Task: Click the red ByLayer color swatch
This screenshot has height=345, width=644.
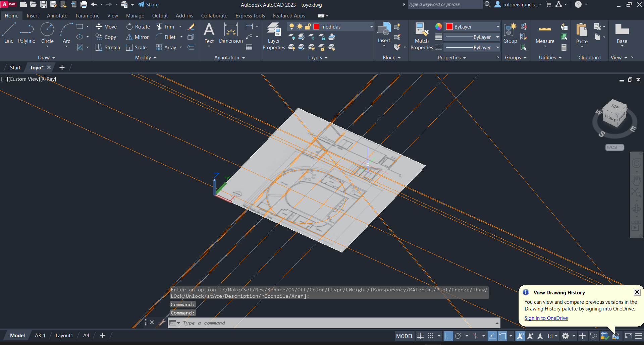Action: (x=449, y=27)
